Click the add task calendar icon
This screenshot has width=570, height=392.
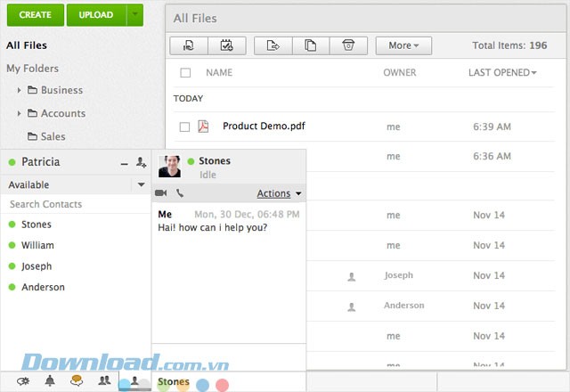(227, 45)
